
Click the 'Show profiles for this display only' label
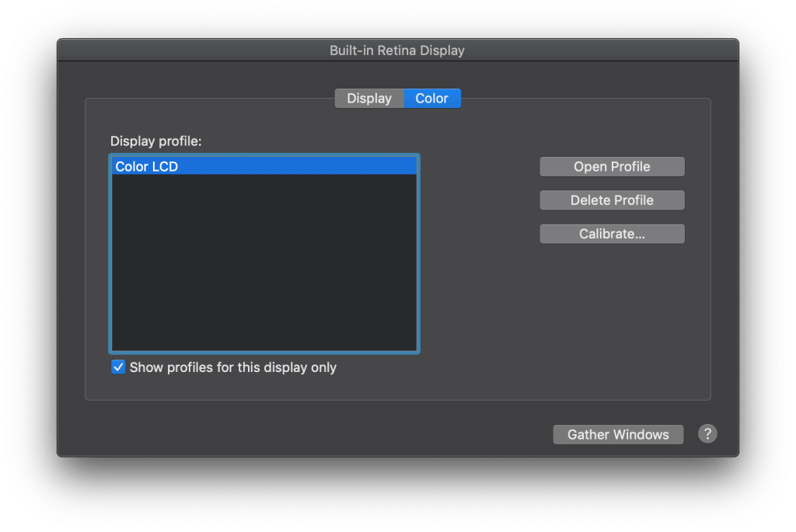point(232,367)
